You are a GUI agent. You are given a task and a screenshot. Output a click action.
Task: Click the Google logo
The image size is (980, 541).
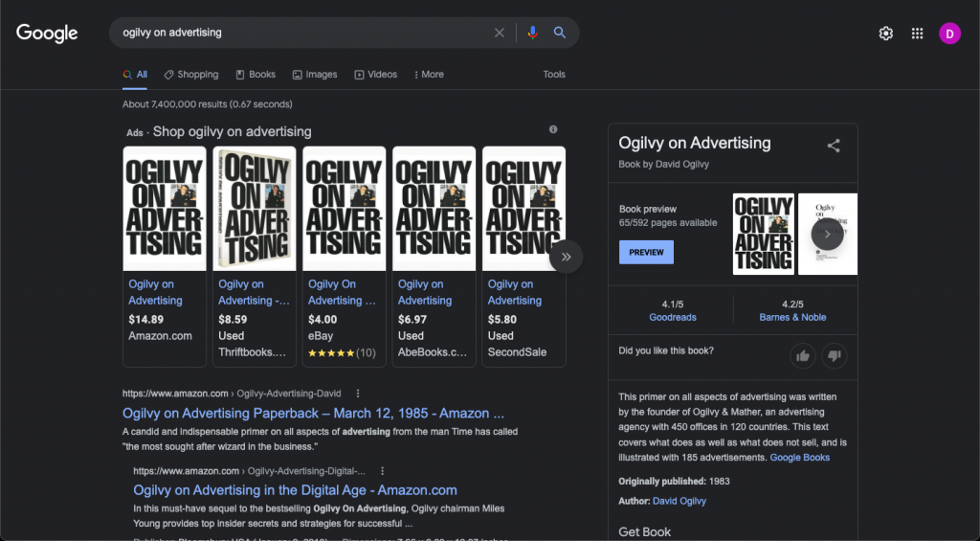click(x=47, y=33)
